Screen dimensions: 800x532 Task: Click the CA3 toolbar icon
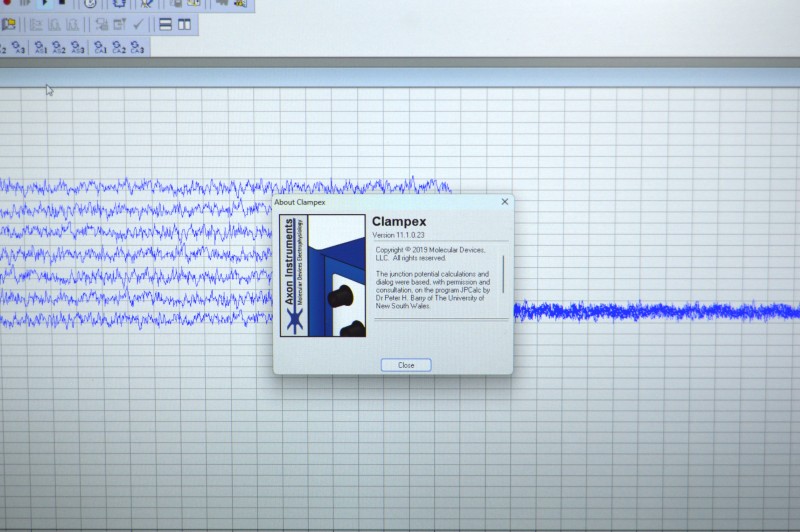coord(137,47)
